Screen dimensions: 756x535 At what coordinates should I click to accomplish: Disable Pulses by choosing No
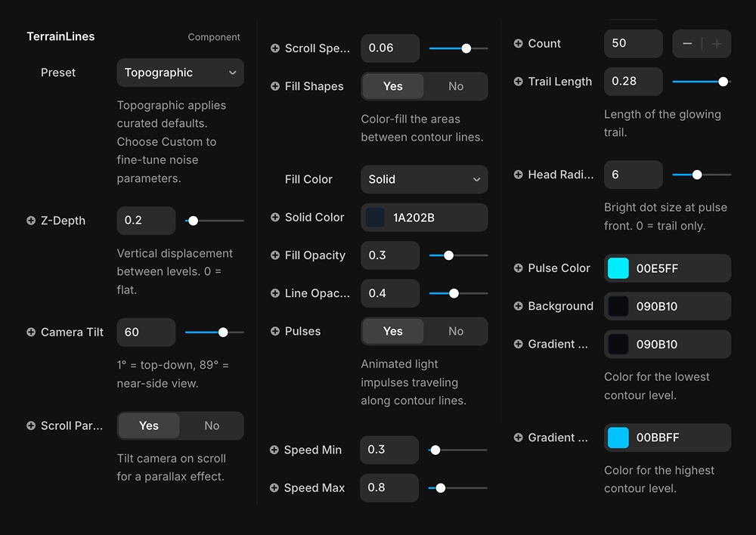(x=456, y=331)
